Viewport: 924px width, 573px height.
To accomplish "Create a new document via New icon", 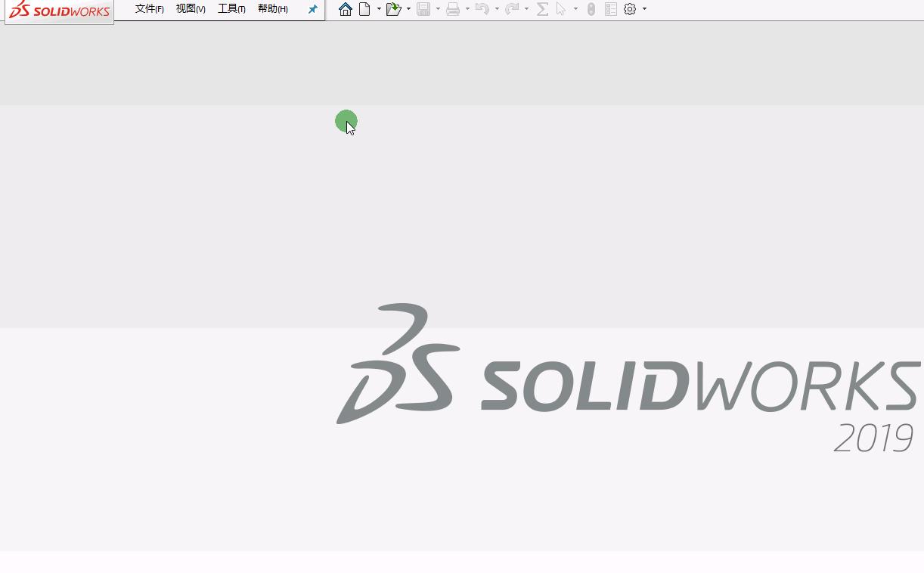I will pyautogui.click(x=364, y=9).
